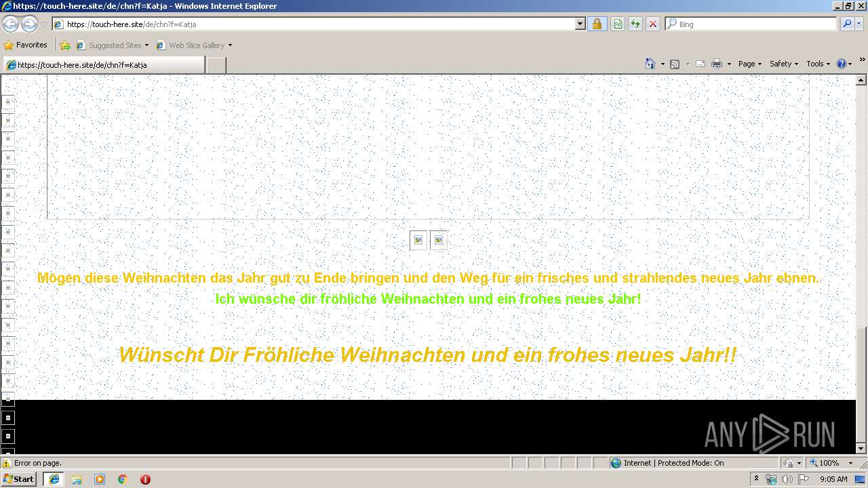Viewport: 868px width, 488px height.
Task: Open the Page menu
Action: point(750,64)
